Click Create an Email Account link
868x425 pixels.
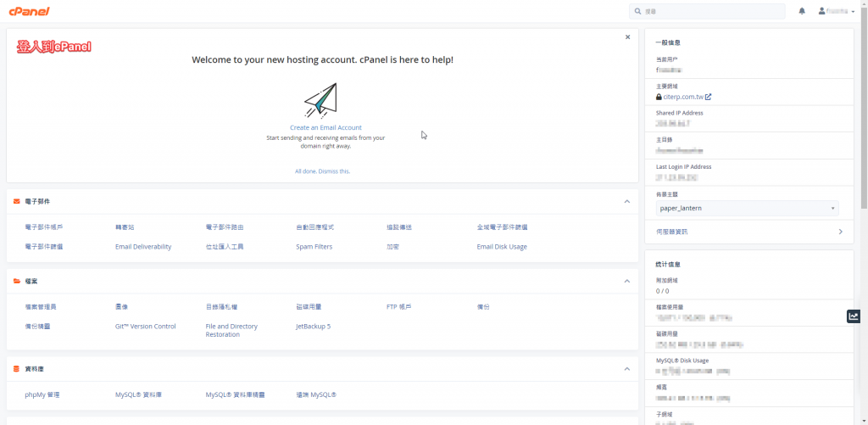click(x=325, y=127)
